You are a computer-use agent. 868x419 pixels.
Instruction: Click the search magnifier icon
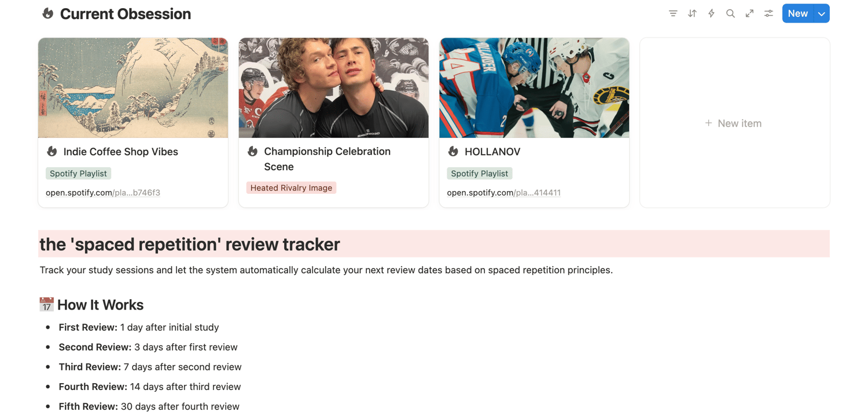(x=730, y=13)
